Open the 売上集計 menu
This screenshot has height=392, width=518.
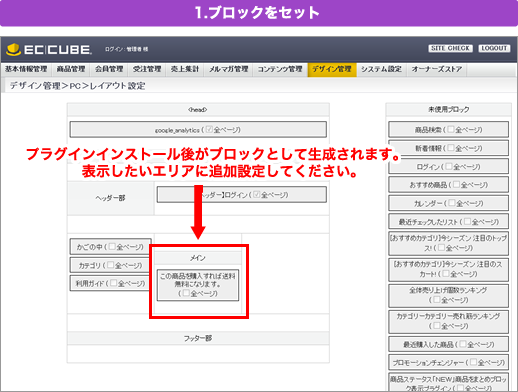point(185,69)
